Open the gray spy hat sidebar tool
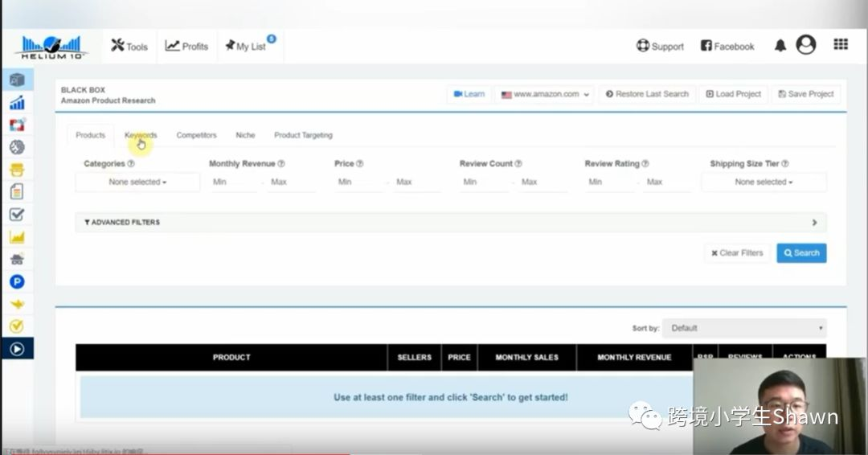Image resolution: width=868 pixels, height=455 pixels. coord(17,259)
